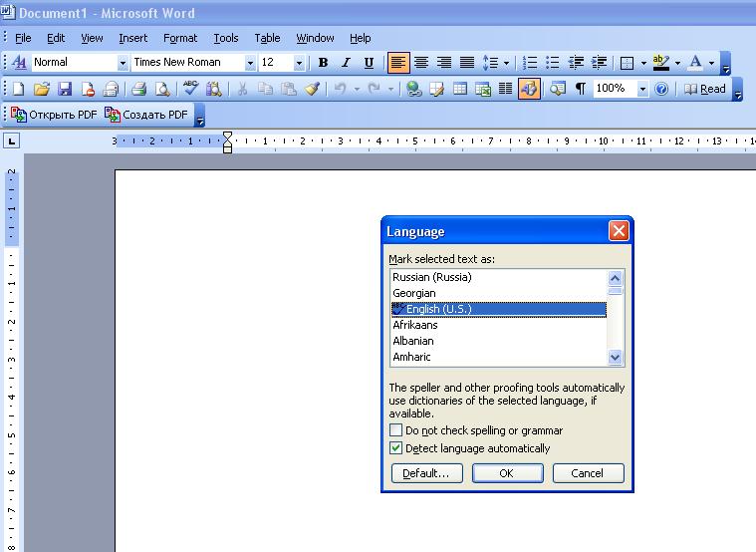Expand the border options arrow

[643, 63]
